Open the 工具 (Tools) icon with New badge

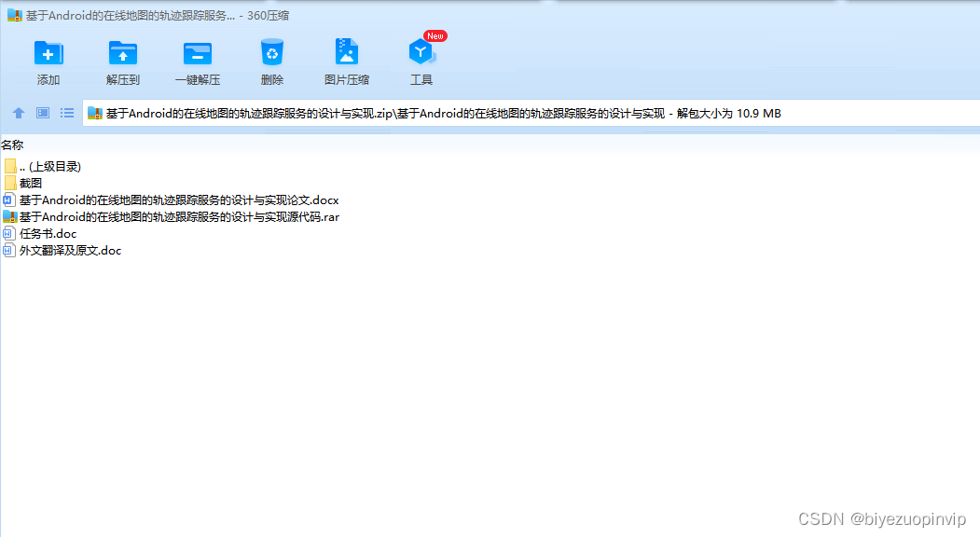421,52
